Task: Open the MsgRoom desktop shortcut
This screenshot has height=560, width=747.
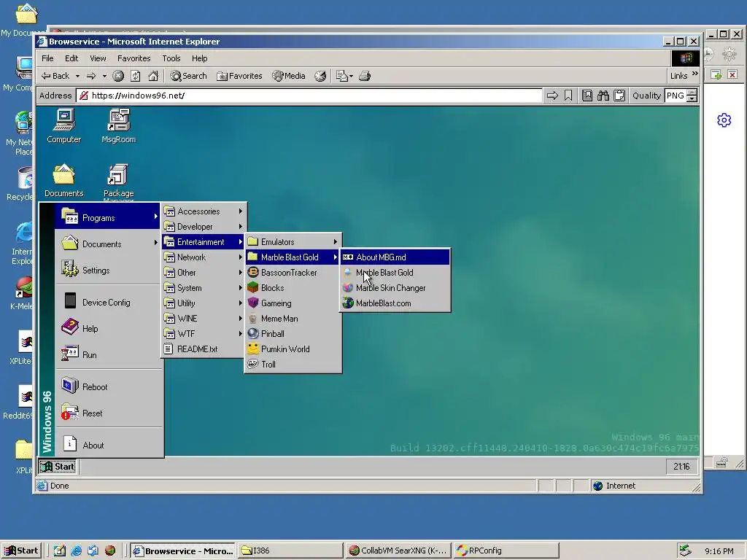Action: pos(119,125)
